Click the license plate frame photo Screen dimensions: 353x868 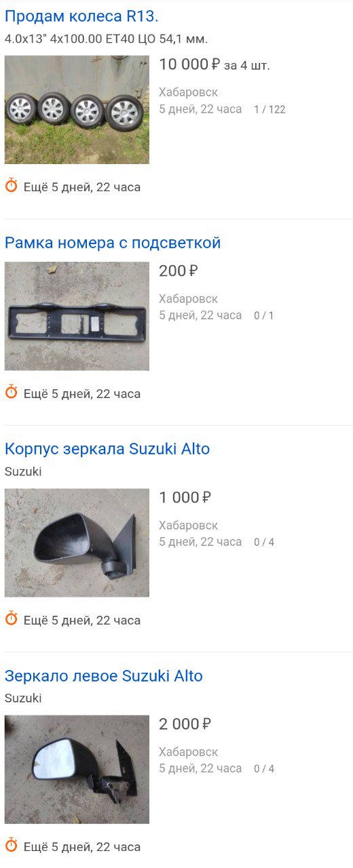tap(77, 316)
